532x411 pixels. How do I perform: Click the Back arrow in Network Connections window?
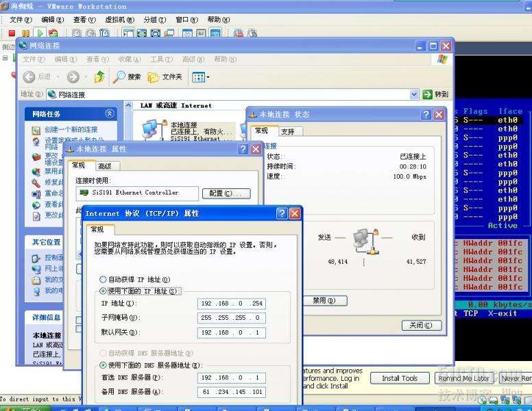29,77
